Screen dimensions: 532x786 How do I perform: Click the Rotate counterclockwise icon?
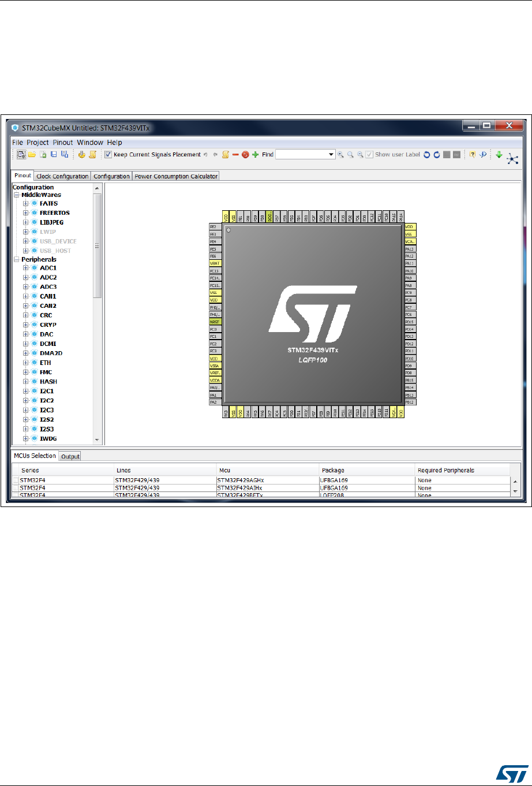(x=427, y=155)
